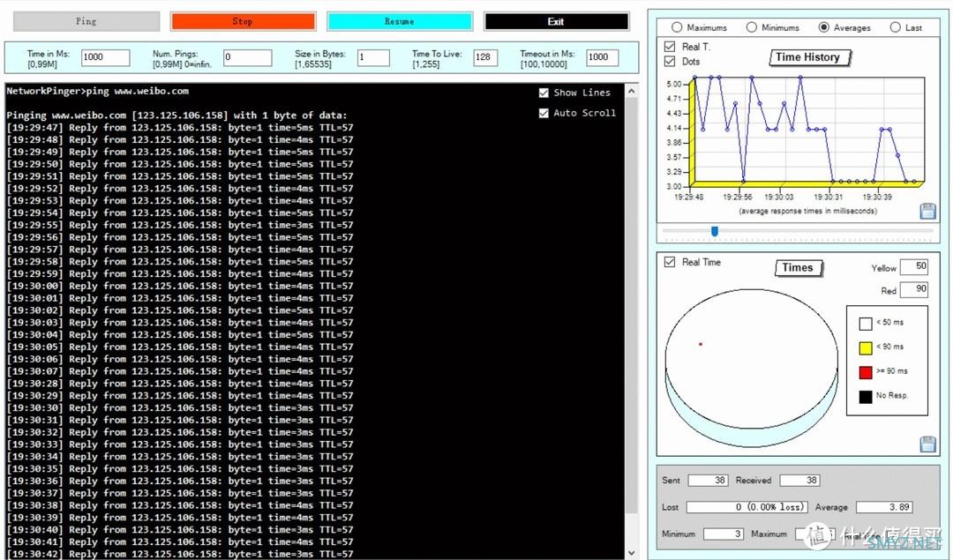Focus the Num. Pings input field
This screenshot has width=953, height=560.
point(247,57)
